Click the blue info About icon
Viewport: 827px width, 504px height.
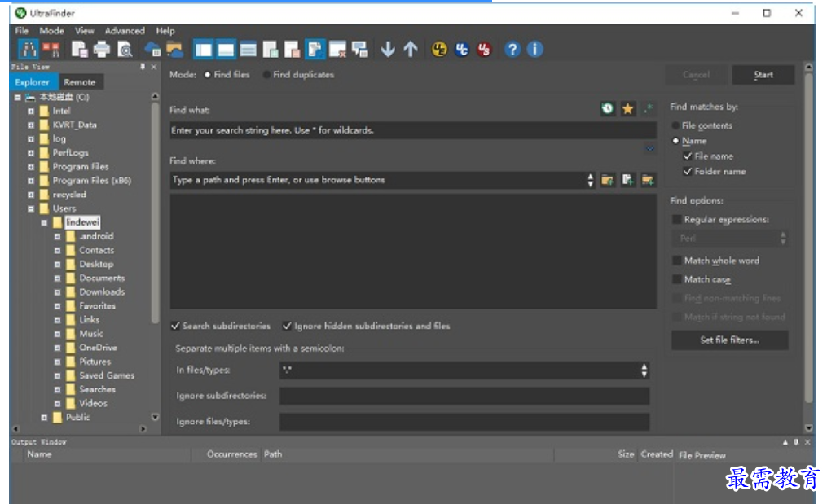(534, 50)
